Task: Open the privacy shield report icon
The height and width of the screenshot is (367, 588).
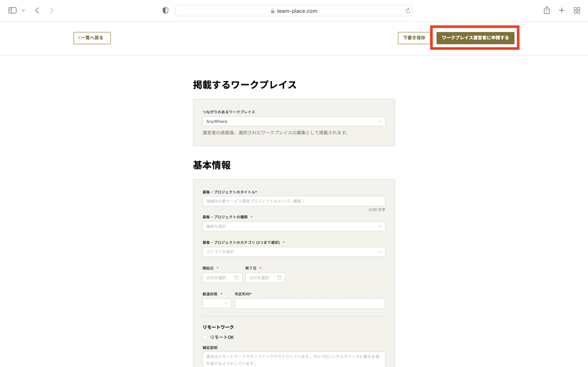Action: tap(165, 10)
